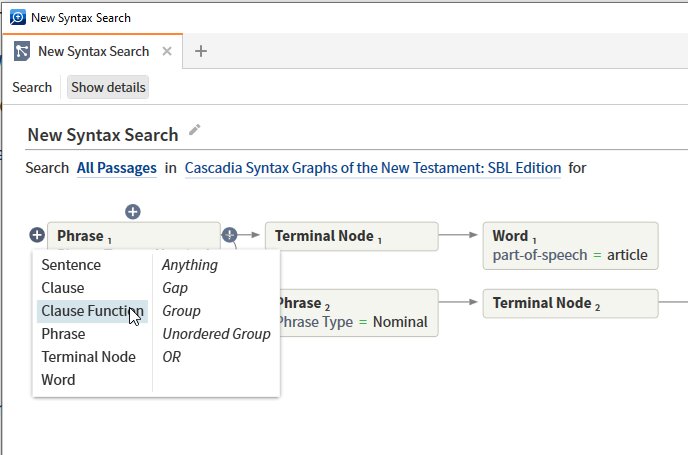Image resolution: width=688 pixels, height=455 pixels.
Task: Close the New Syntax Search tab
Action: click(x=167, y=51)
